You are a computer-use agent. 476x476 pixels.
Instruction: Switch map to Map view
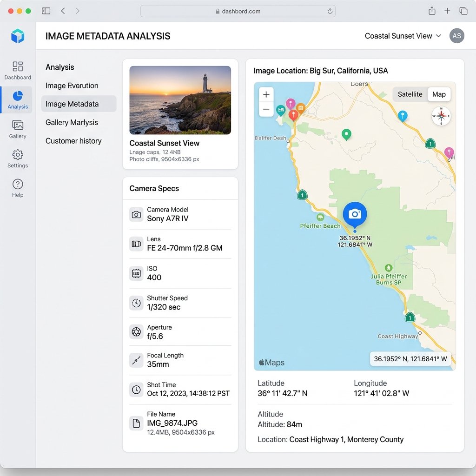point(439,94)
